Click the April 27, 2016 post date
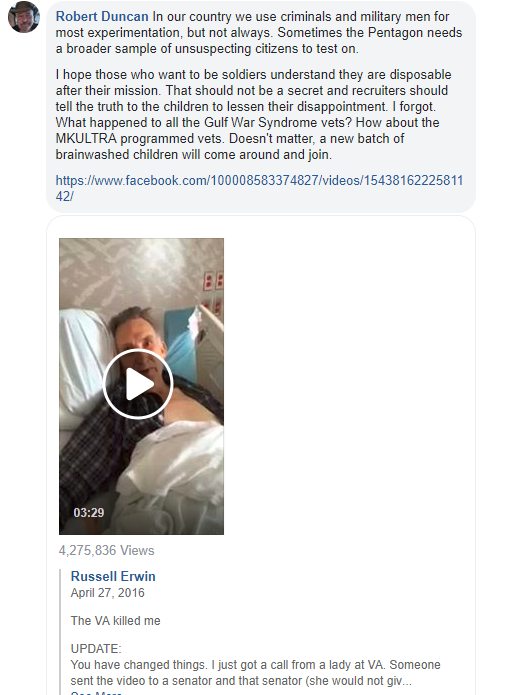Image resolution: width=505 pixels, height=695 pixels. [108, 593]
